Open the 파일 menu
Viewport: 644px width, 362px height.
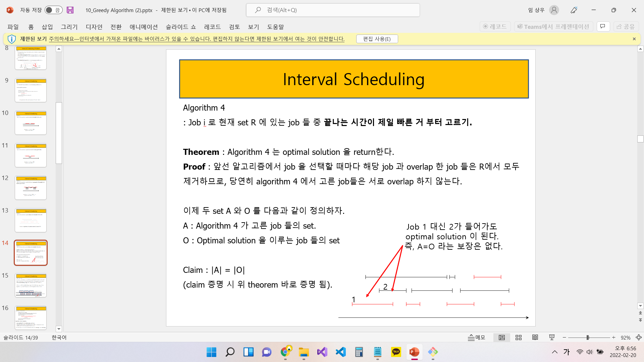(13, 27)
